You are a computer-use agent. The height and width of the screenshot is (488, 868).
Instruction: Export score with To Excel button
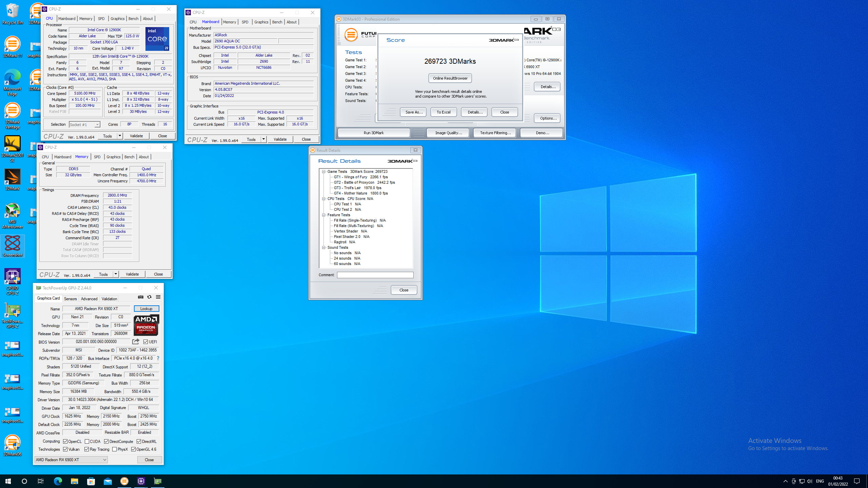coord(443,112)
